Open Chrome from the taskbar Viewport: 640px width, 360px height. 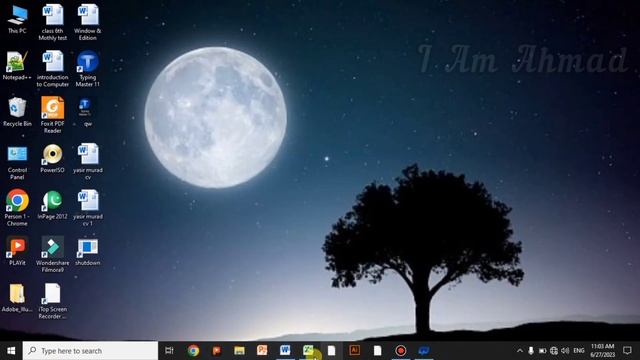tap(193, 351)
